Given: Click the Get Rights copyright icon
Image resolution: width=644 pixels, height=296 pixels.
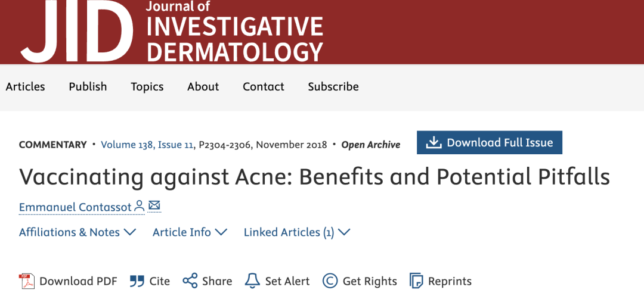Looking at the screenshot, I should point(330,281).
